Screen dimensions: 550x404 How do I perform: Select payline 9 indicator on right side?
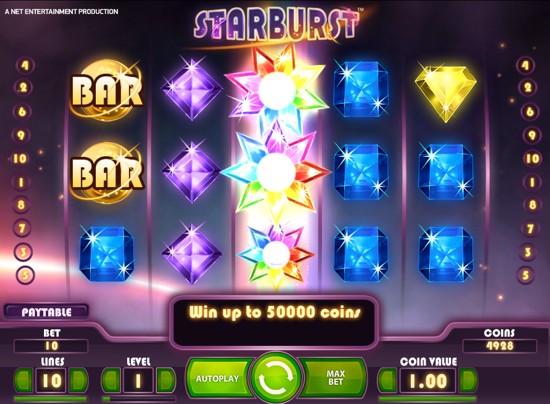click(x=531, y=135)
